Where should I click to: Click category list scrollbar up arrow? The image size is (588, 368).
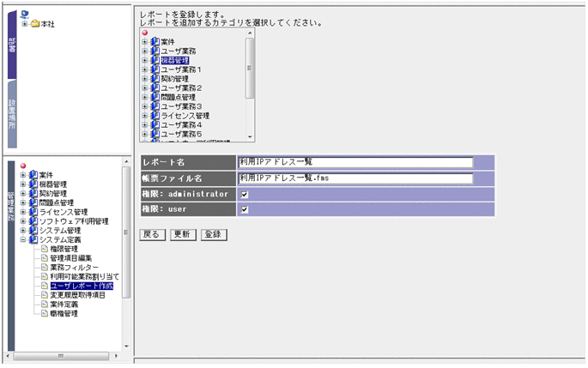point(250,33)
